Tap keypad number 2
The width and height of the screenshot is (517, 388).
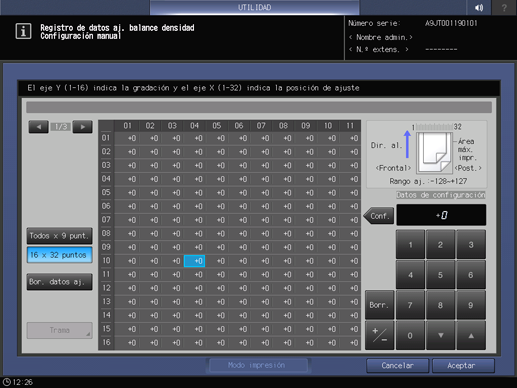[440, 245]
